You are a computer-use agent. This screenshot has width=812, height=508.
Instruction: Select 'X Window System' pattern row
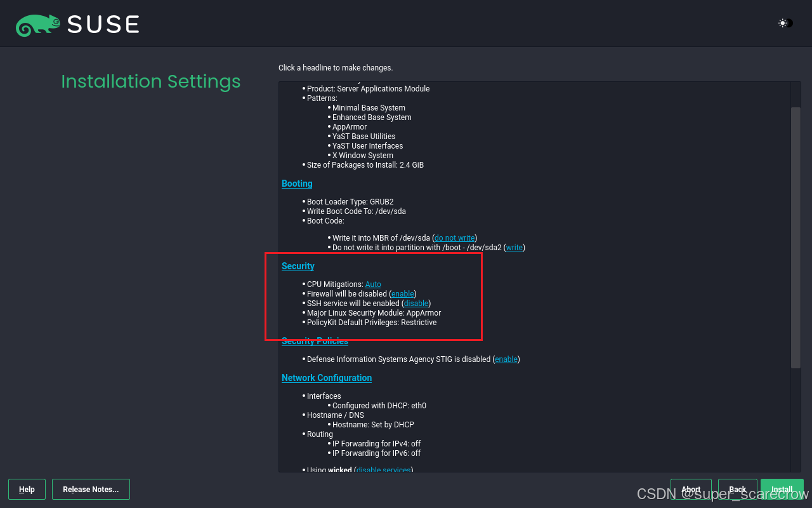tap(363, 156)
